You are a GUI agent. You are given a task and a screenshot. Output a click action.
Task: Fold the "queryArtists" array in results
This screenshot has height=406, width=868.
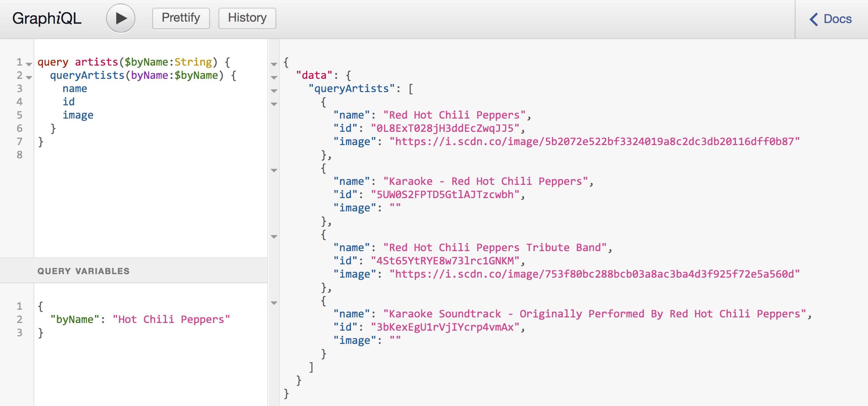(274, 91)
